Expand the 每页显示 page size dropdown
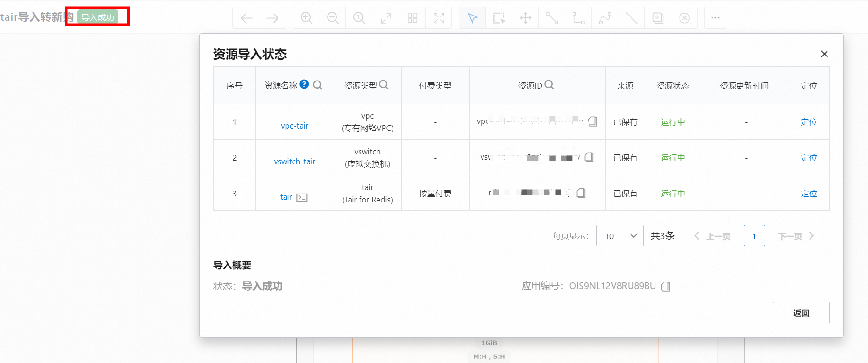The image size is (868, 363). [620, 235]
